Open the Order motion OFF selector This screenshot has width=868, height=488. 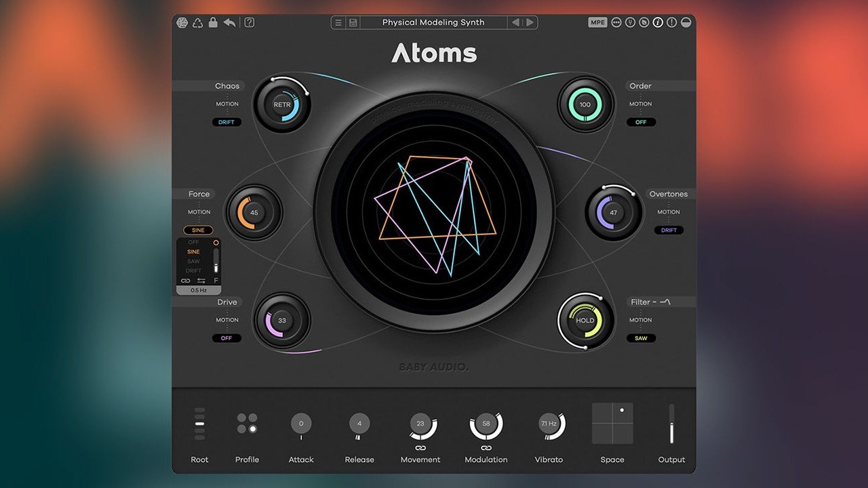(641, 123)
